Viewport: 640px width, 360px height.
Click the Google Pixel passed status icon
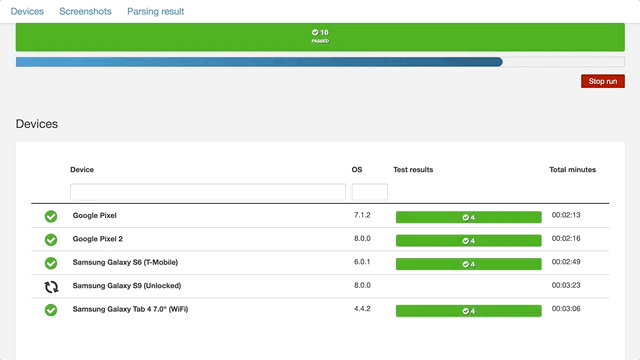point(51,216)
